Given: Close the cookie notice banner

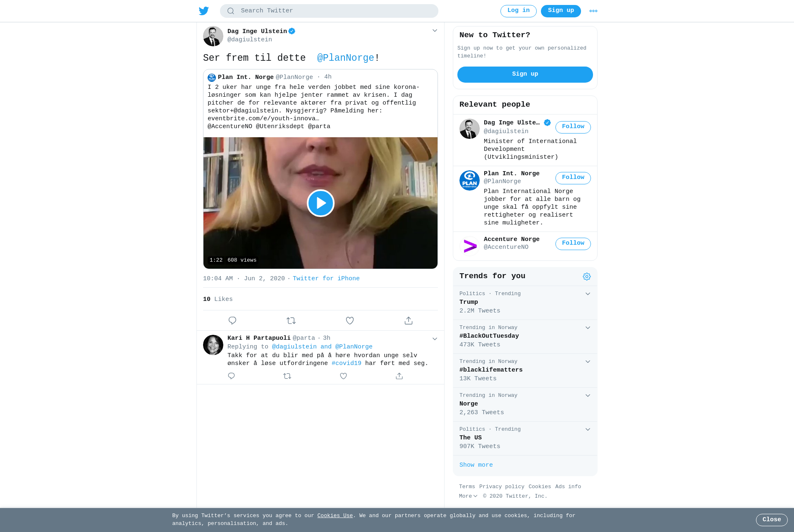Looking at the screenshot, I should coord(772,520).
